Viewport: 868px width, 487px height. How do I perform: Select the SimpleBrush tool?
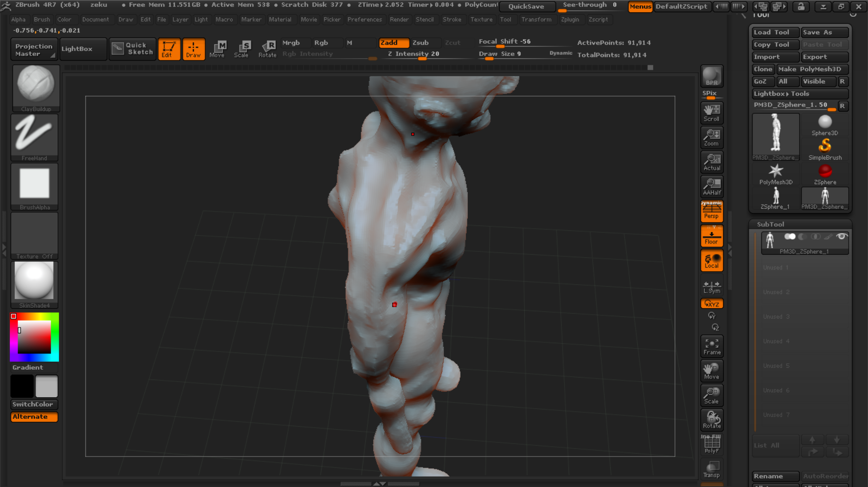pos(825,149)
